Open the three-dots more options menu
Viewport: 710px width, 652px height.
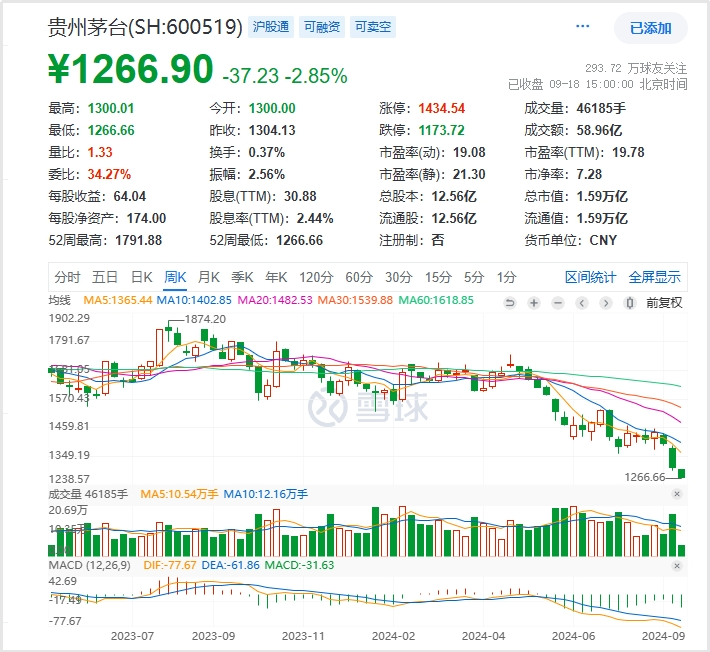coord(582,26)
